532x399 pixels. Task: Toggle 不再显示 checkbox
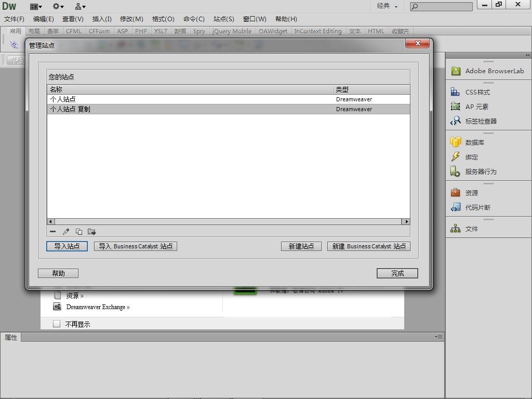pos(57,324)
